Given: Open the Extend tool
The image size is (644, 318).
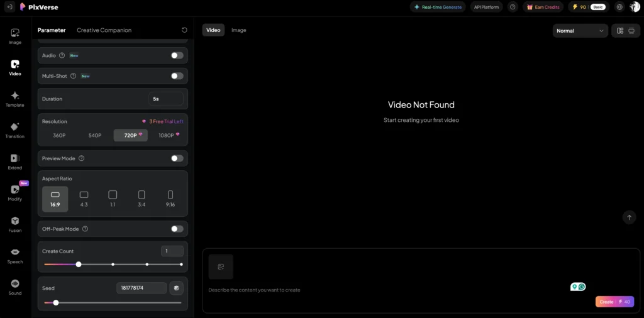Looking at the screenshot, I should 15,162.
